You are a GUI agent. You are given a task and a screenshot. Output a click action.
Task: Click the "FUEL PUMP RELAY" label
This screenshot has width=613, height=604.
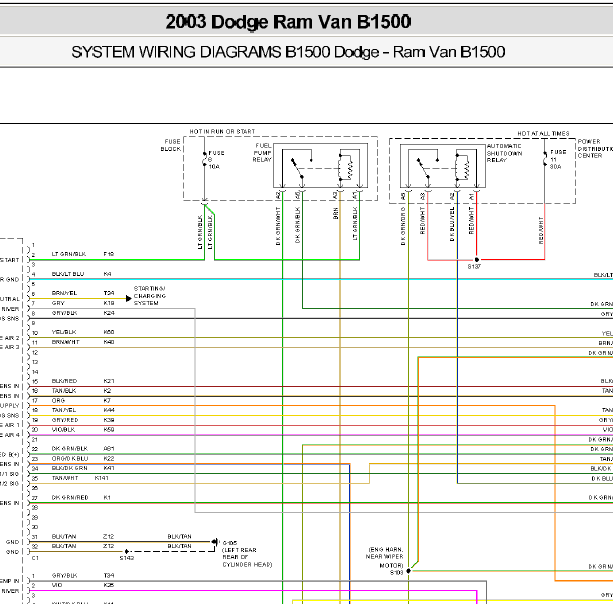262,152
